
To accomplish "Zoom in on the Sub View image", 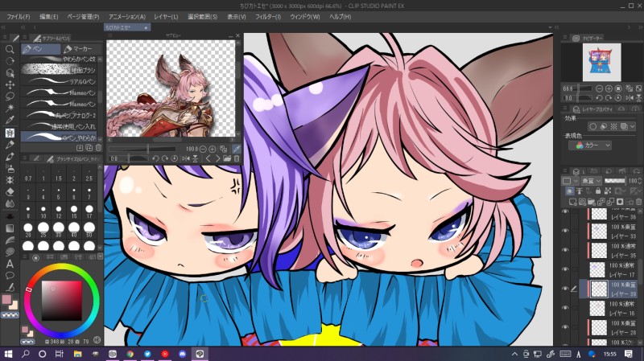I will [x=213, y=149].
